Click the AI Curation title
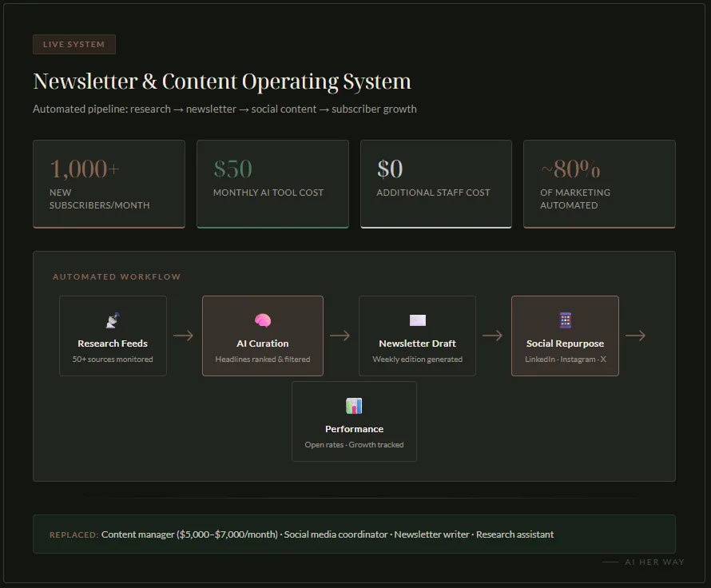Viewport: 711px width, 588px height. click(263, 344)
